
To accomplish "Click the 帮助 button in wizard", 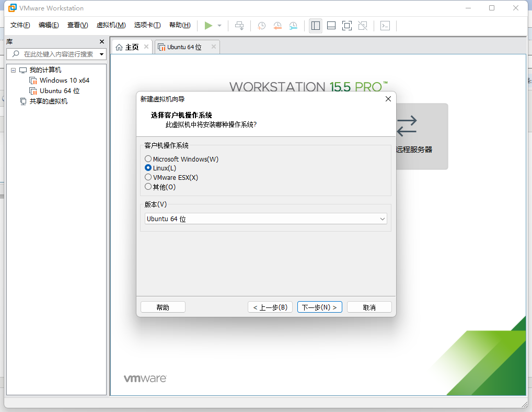I will click(x=163, y=307).
